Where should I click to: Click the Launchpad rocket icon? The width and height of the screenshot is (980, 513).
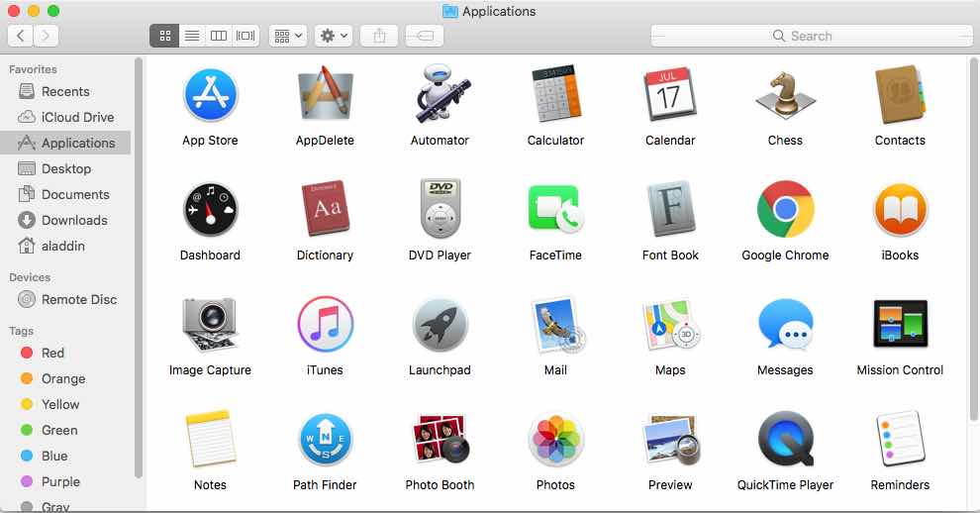point(440,325)
